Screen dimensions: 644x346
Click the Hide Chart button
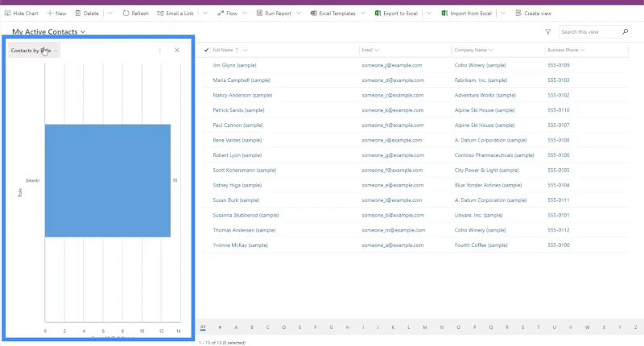tap(22, 13)
